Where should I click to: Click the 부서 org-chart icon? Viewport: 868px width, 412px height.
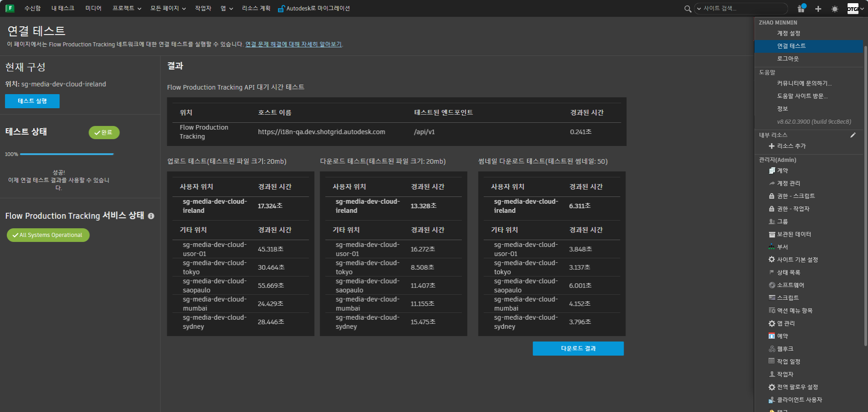772,247
